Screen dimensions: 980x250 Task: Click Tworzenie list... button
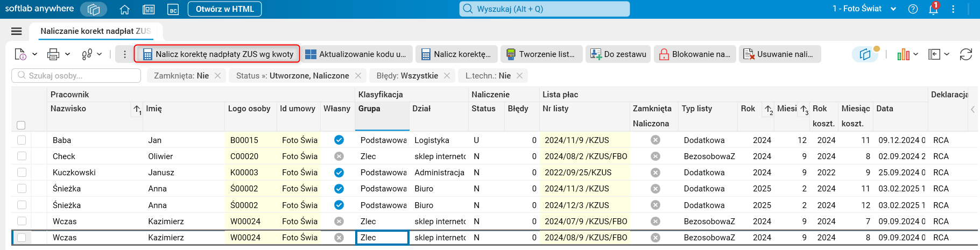pyautogui.click(x=541, y=54)
